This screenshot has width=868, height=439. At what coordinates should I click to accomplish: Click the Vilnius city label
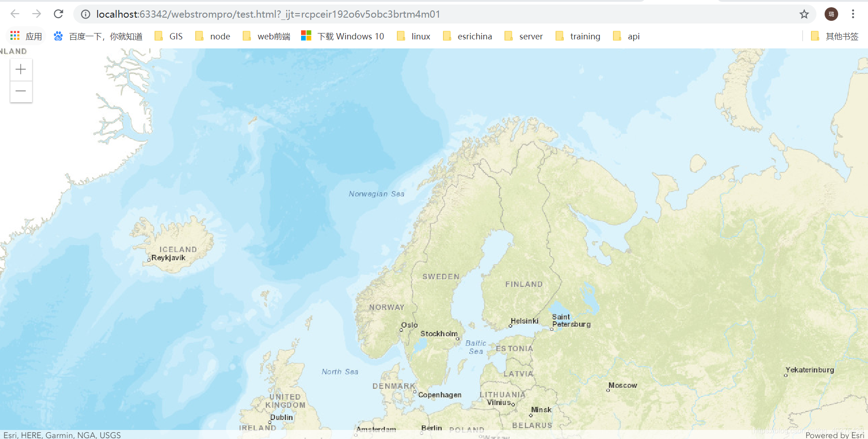499,402
